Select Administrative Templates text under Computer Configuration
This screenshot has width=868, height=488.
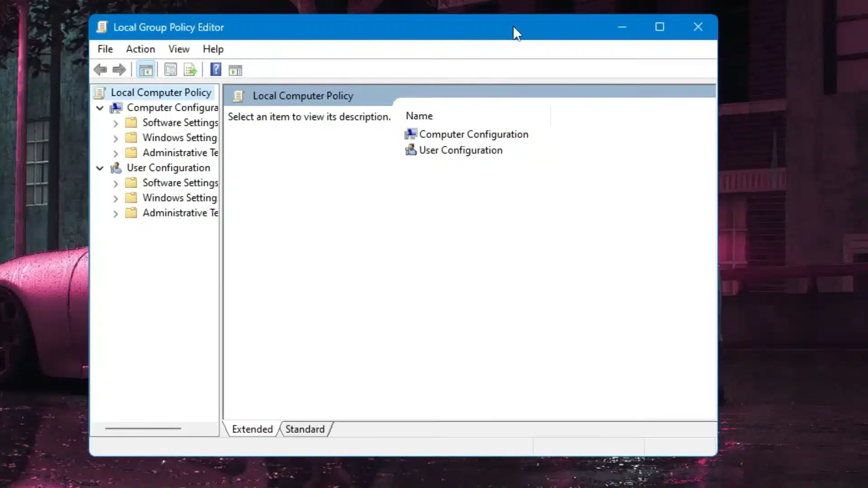pyautogui.click(x=180, y=153)
